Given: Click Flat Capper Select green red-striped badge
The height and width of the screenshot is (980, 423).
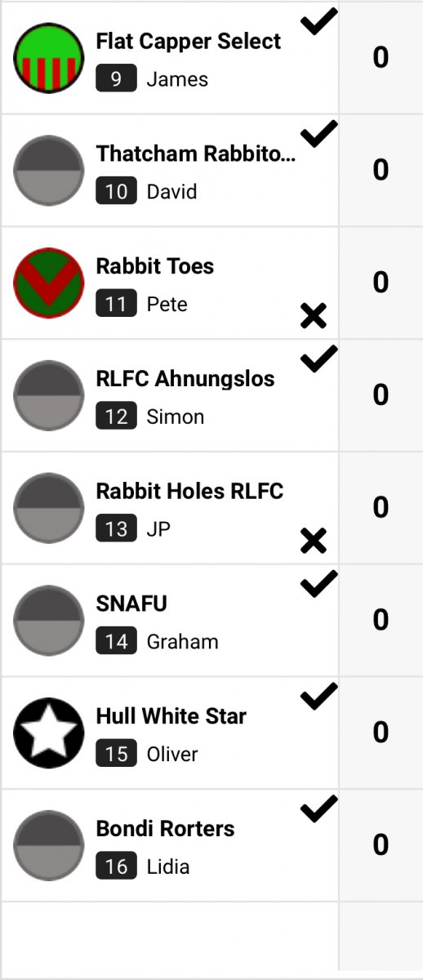Looking at the screenshot, I should pos(49,57).
